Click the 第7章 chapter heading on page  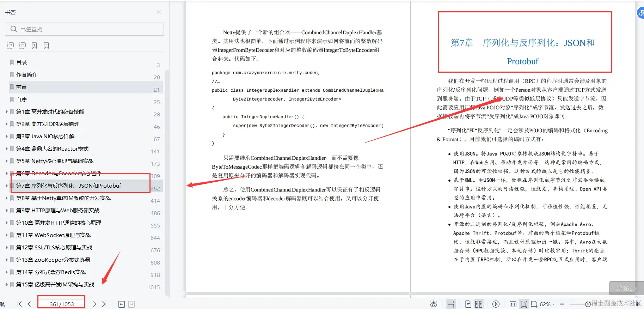(523, 51)
